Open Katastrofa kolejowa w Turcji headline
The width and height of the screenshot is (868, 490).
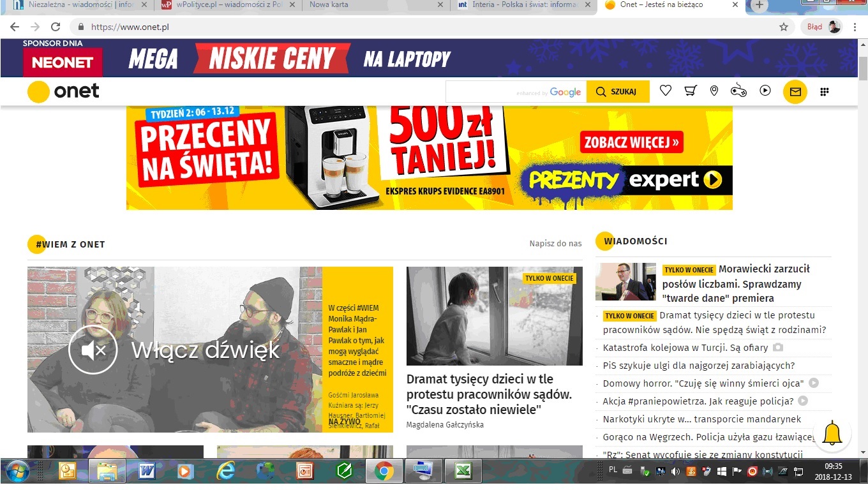click(685, 348)
